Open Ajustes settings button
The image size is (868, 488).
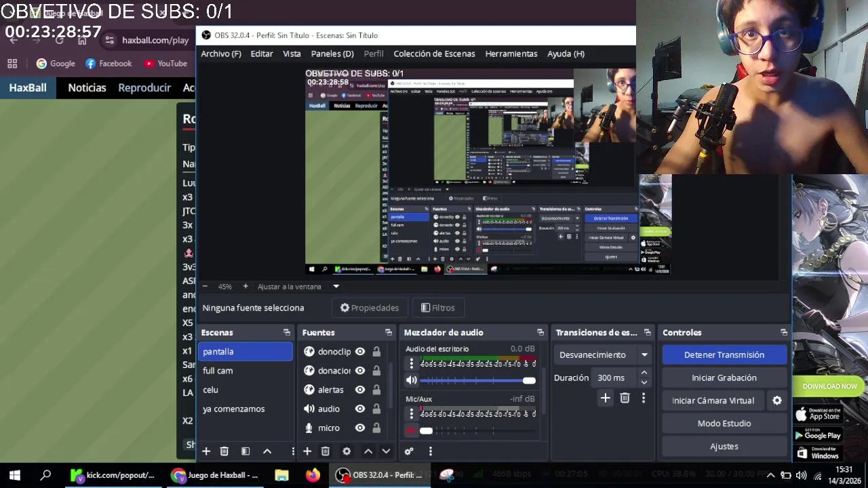[x=724, y=447]
